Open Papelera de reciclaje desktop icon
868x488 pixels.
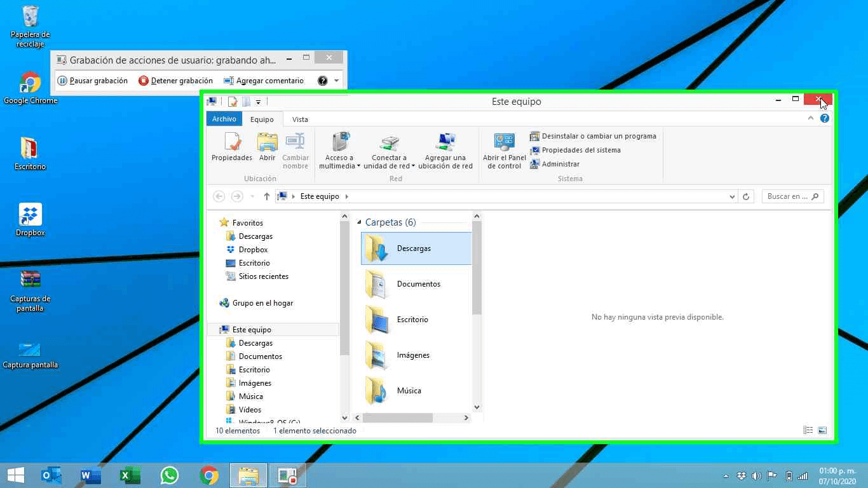click(30, 26)
